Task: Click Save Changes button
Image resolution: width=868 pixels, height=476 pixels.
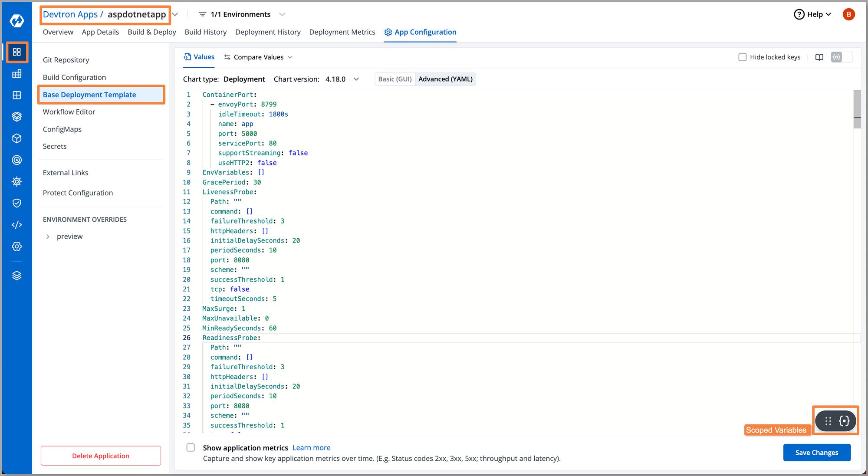Action: click(816, 451)
